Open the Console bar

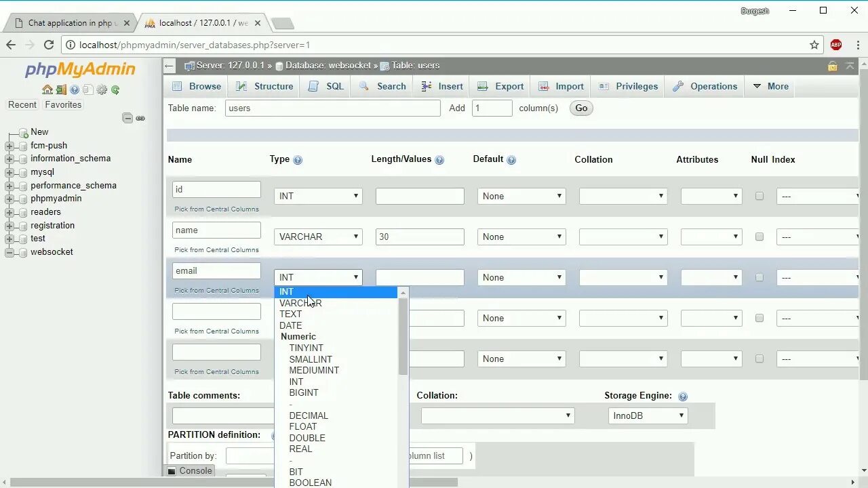click(190, 470)
